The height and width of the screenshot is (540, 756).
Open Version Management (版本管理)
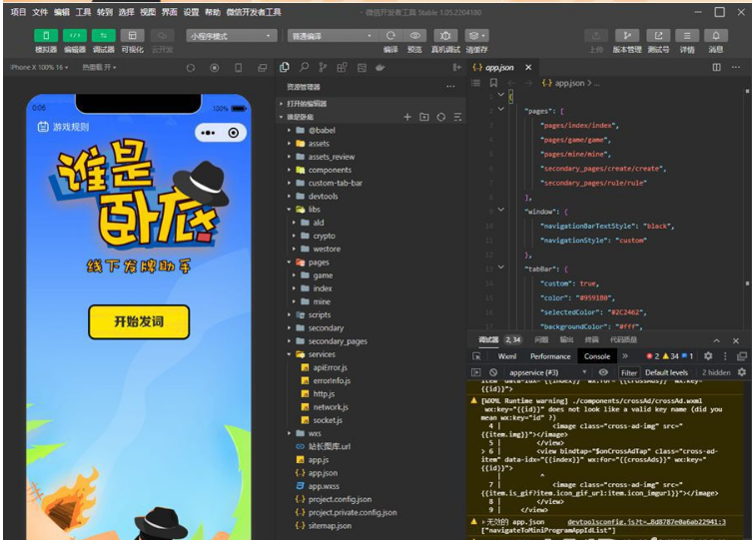(627, 36)
